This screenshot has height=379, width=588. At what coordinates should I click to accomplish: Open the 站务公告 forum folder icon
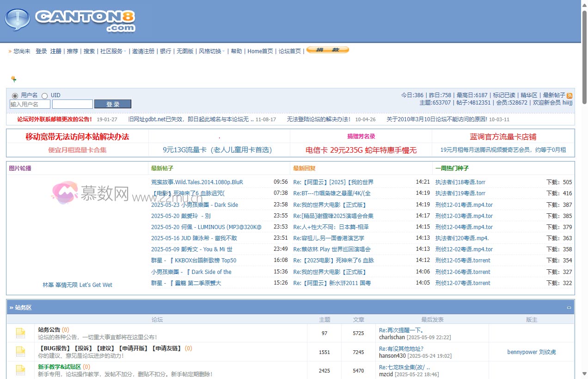(x=20, y=333)
